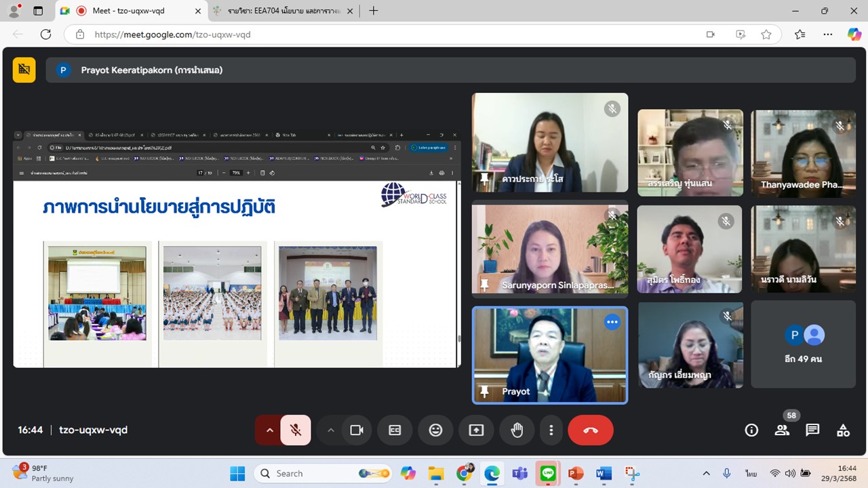868x488 pixels.
Task: Turn on closed captions
Action: [x=395, y=430]
